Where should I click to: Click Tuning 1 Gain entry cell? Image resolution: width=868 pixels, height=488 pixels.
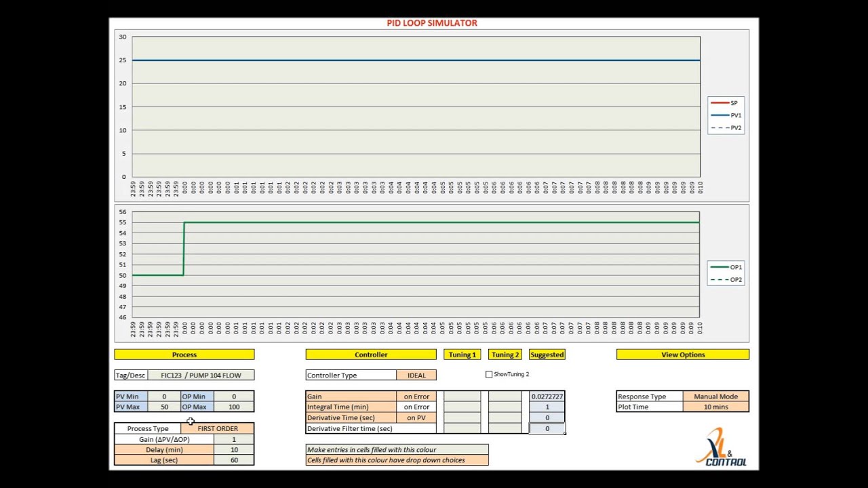tap(462, 396)
